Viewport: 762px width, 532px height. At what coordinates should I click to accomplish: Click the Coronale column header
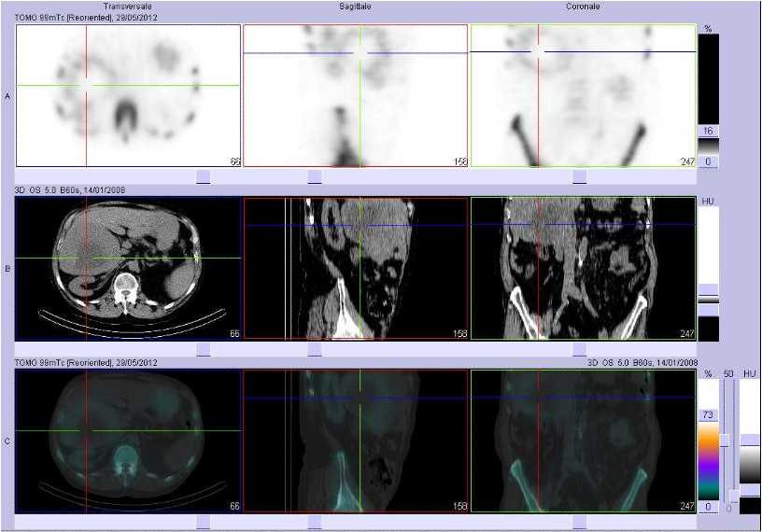(583, 7)
